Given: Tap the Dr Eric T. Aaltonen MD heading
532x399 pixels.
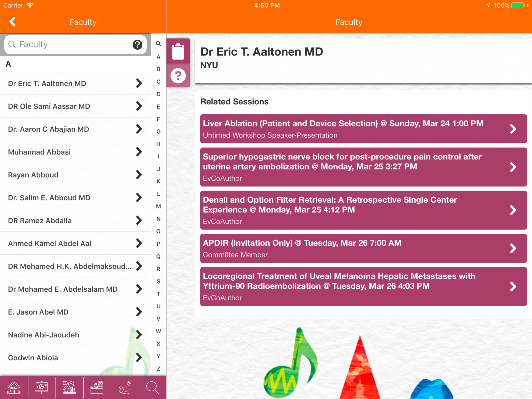Looking at the screenshot, I should pos(262,52).
